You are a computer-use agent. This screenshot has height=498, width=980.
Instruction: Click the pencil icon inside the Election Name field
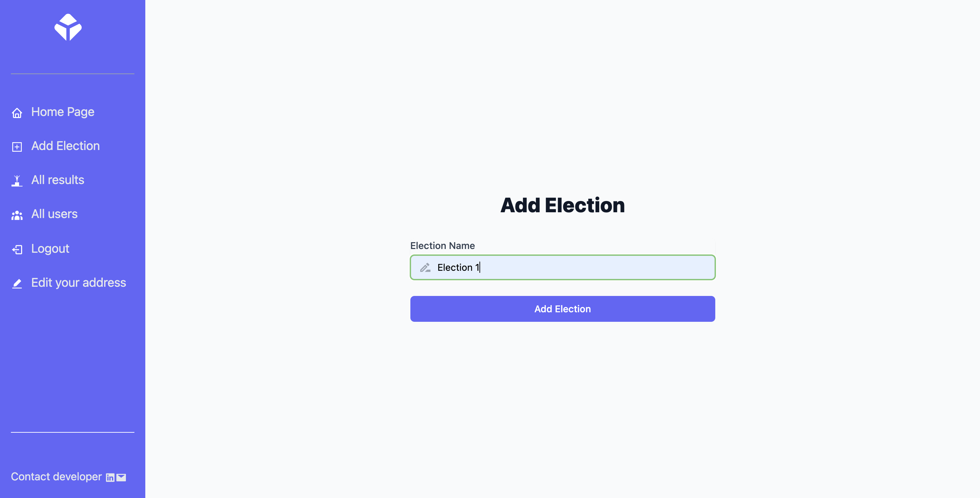click(425, 267)
